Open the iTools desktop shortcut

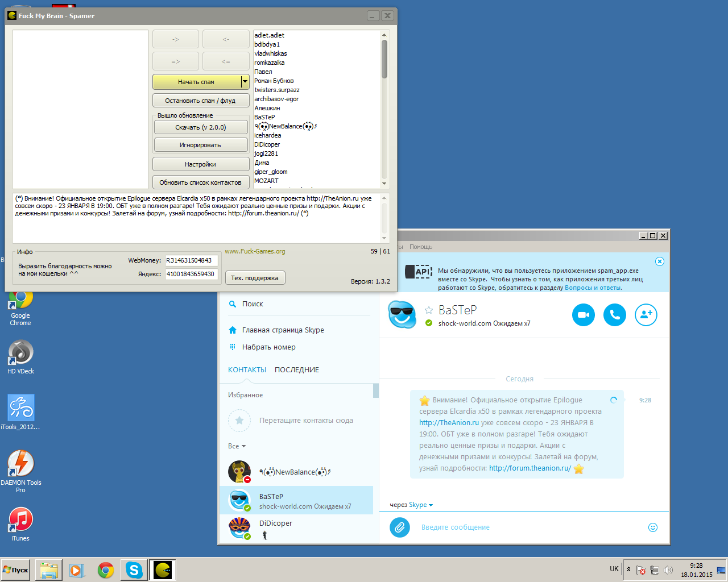pos(20,413)
